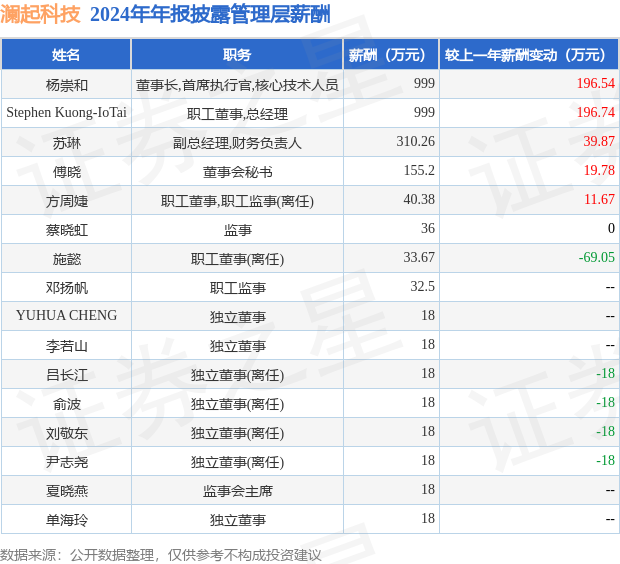620x564 pixels.
Task: Click salary 999 in Stephen Kuong-IoTai row
Action: (x=424, y=112)
